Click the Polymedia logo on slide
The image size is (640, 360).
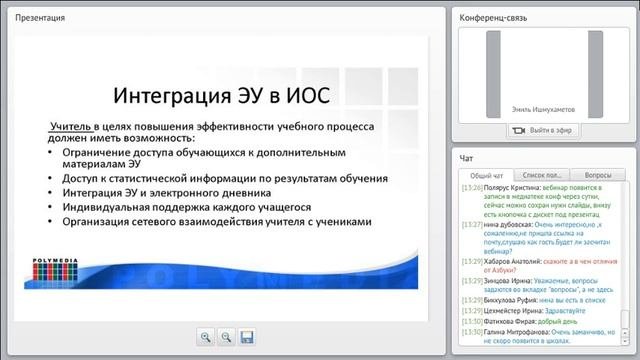point(55,269)
